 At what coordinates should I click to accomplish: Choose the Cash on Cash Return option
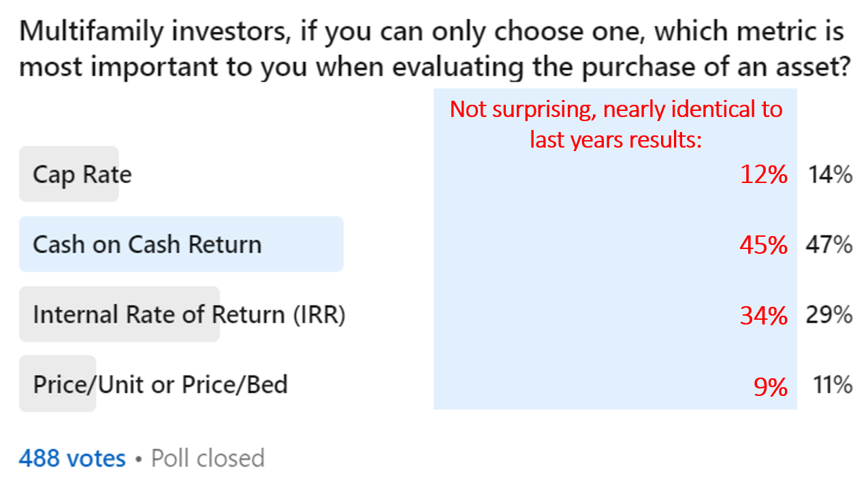coord(147,244)
